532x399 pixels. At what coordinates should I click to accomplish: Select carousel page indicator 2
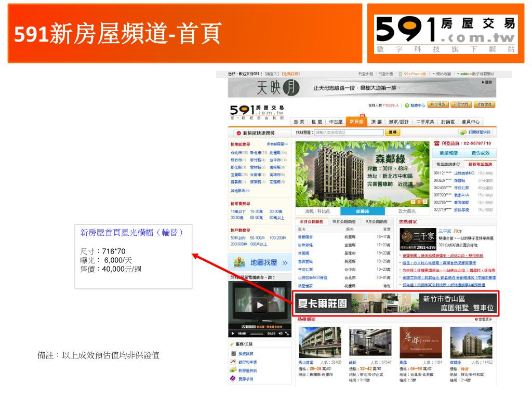click(x=419, y=202)
